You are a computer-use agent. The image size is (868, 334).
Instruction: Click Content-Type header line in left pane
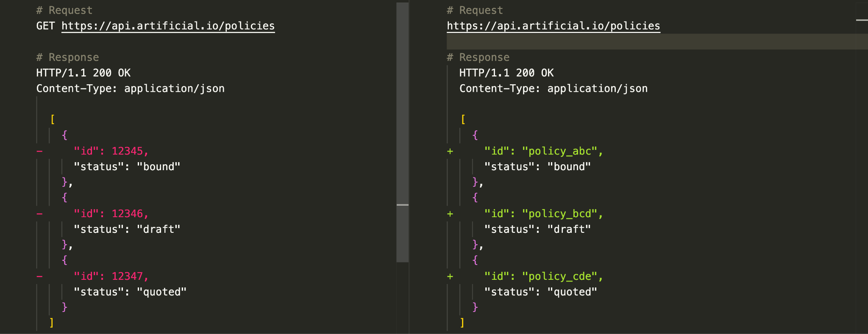(x=130, y=88)
